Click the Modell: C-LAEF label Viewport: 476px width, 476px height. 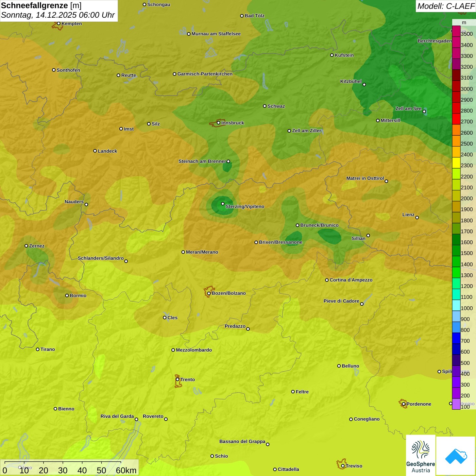tap(446, 6)
